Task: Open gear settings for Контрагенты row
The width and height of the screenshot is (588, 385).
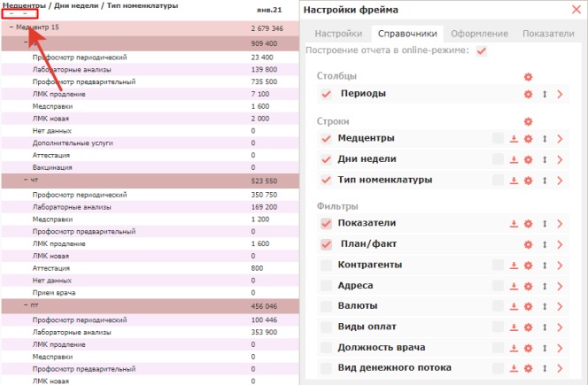Action: (x=528, y=266)
